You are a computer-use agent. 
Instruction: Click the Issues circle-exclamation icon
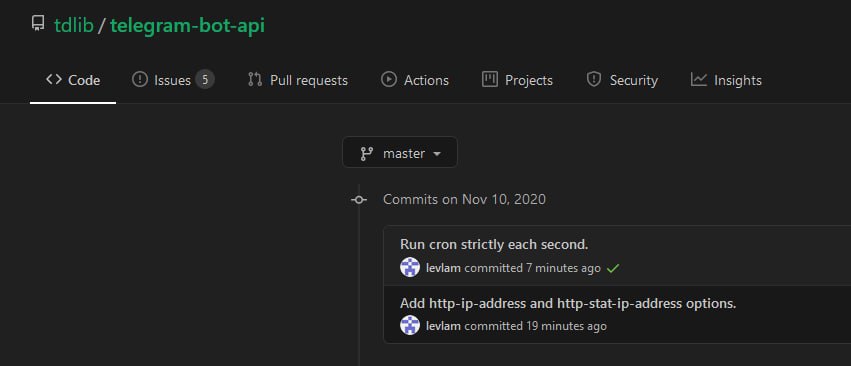click(x=139, y=79)
